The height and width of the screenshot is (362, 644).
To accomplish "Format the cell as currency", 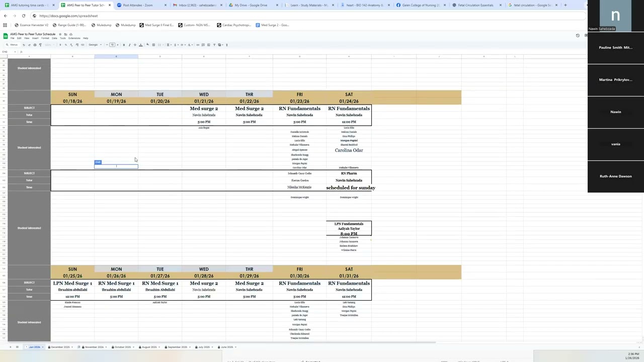I will 60,45.
